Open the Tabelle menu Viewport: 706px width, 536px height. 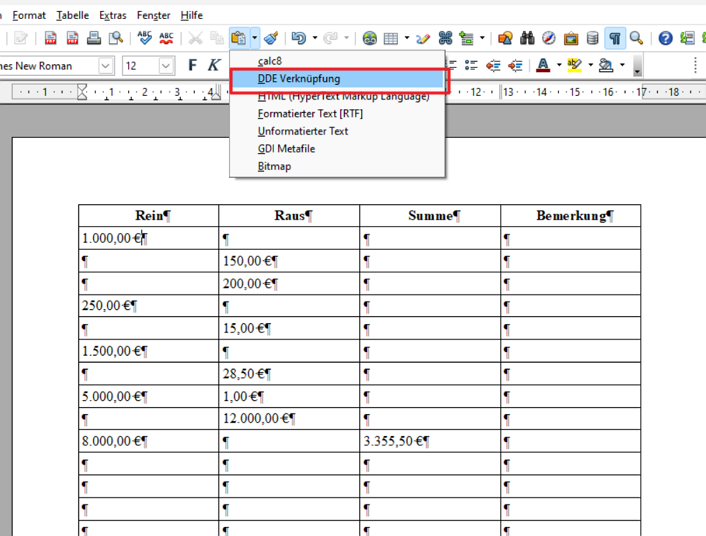point(72,15)
